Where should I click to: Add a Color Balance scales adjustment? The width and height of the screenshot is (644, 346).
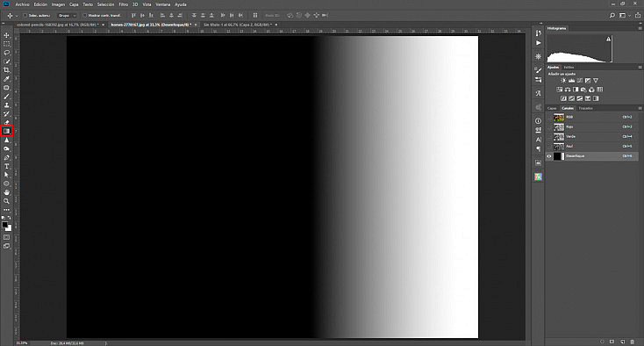(x=567, y=90)
